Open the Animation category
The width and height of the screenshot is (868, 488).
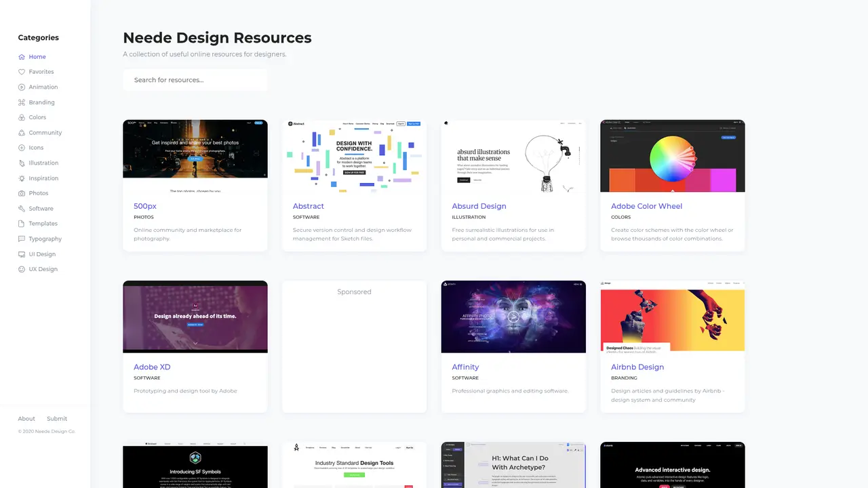(43, 87)
